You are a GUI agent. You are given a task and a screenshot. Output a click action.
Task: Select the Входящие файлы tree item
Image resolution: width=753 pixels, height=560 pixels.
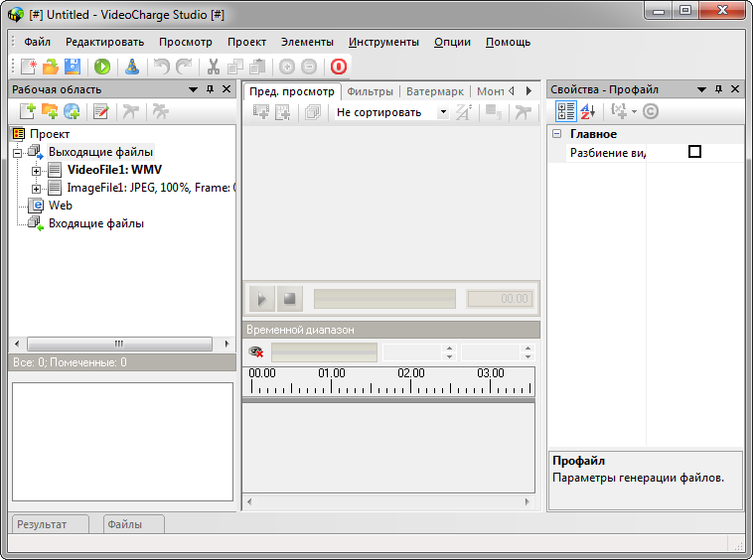pyautogui.click(x=96, y=223)
